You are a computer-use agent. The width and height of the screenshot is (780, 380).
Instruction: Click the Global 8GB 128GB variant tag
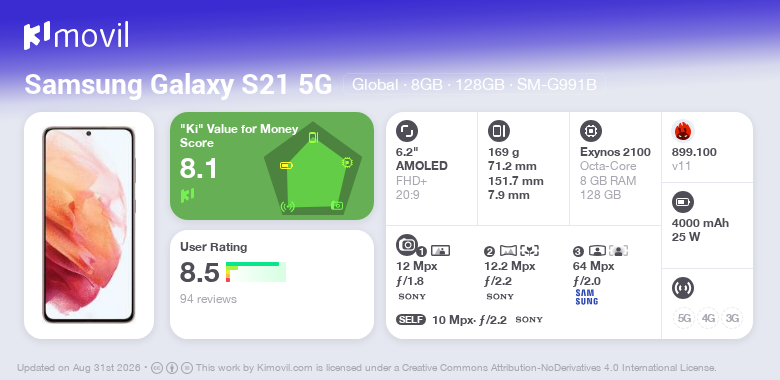coord(474,85)
